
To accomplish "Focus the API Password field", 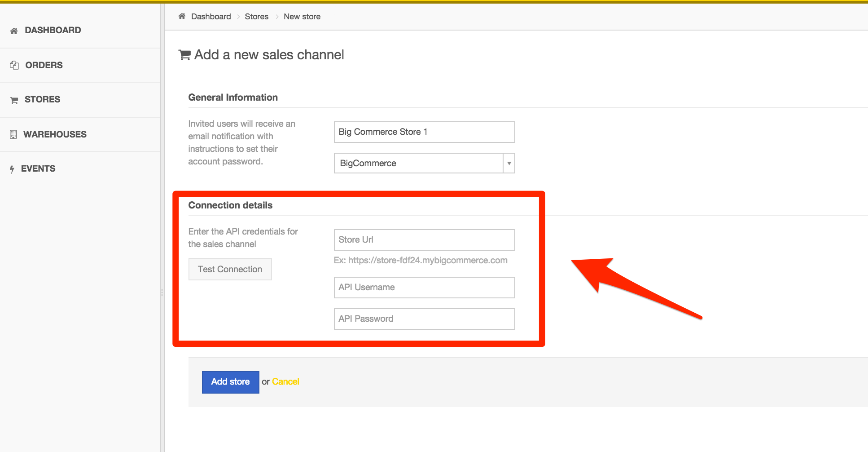I will tap(424, 319).
